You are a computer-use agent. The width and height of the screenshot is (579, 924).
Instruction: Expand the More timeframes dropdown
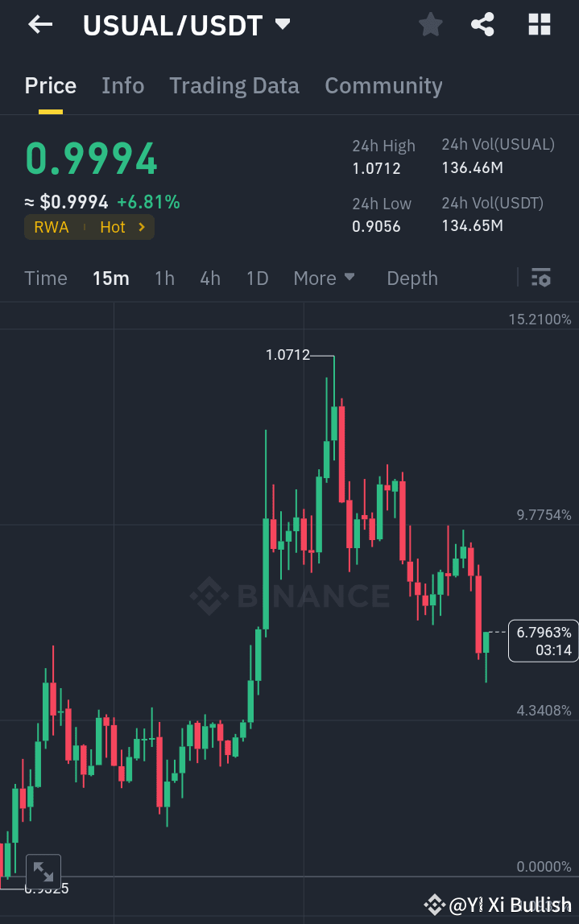click(324, 278)
